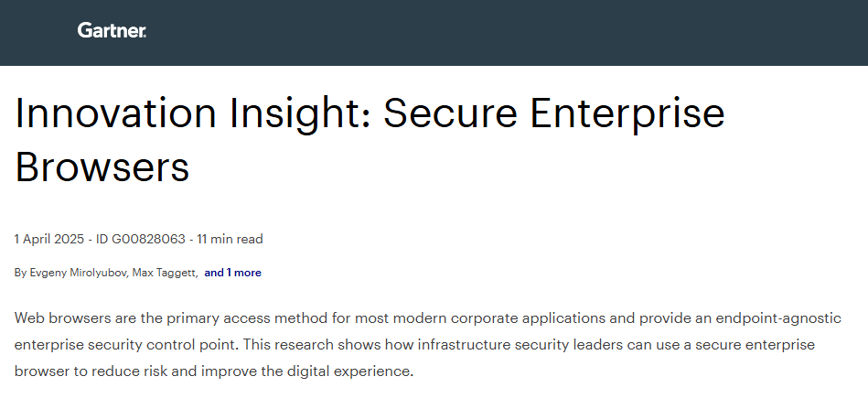Viewport: 868px width, 398px height.
Task: Click "Insight:" in the page heading
Action: (300, 114)
